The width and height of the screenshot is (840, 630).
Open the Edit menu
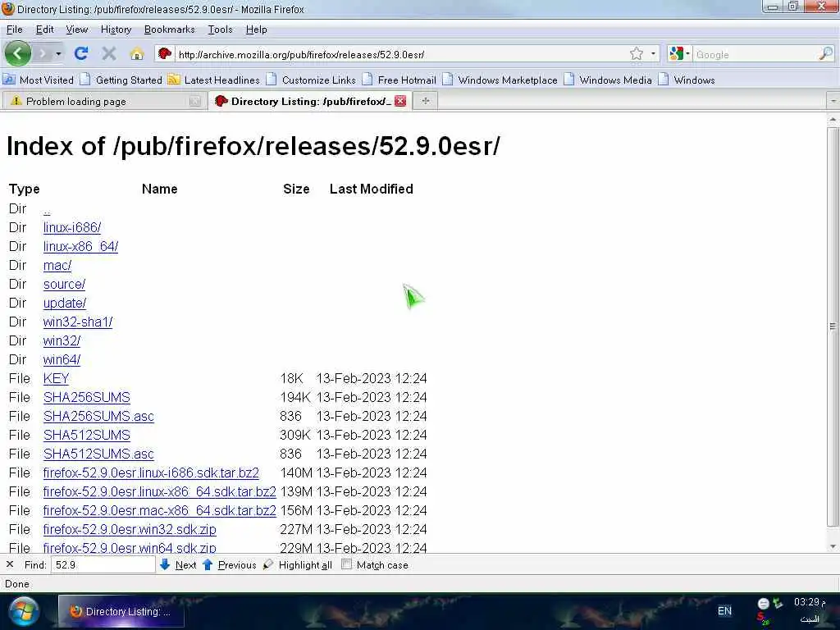(44, 30)
